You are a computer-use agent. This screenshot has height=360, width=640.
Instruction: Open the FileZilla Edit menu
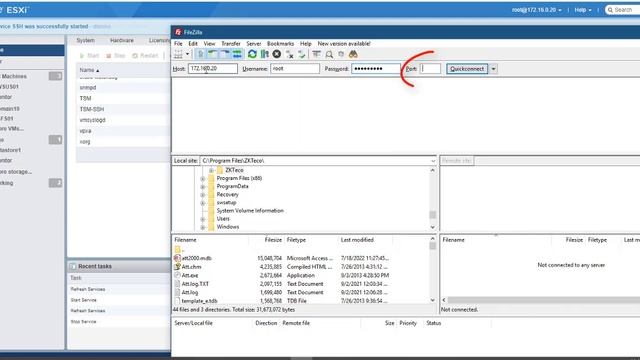pos(193,43)
